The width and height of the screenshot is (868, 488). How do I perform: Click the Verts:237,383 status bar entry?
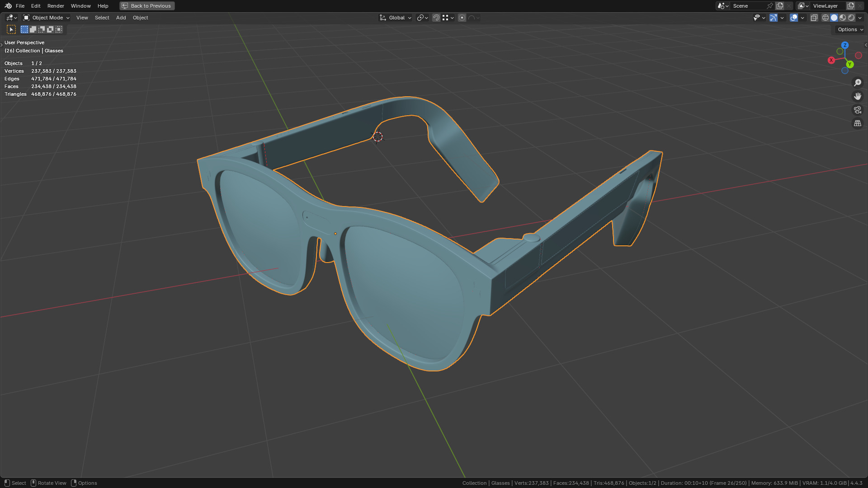coord(531,483)
